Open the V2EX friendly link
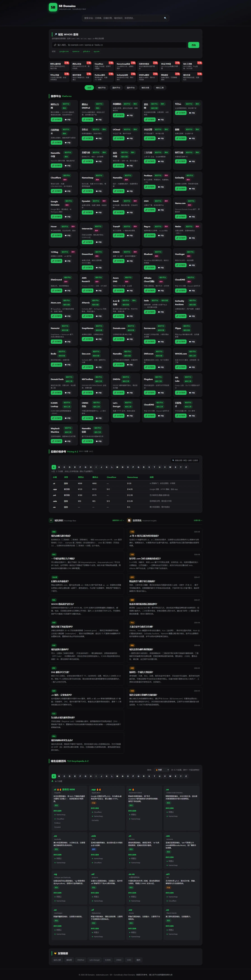251x980 pixels. 129,960
